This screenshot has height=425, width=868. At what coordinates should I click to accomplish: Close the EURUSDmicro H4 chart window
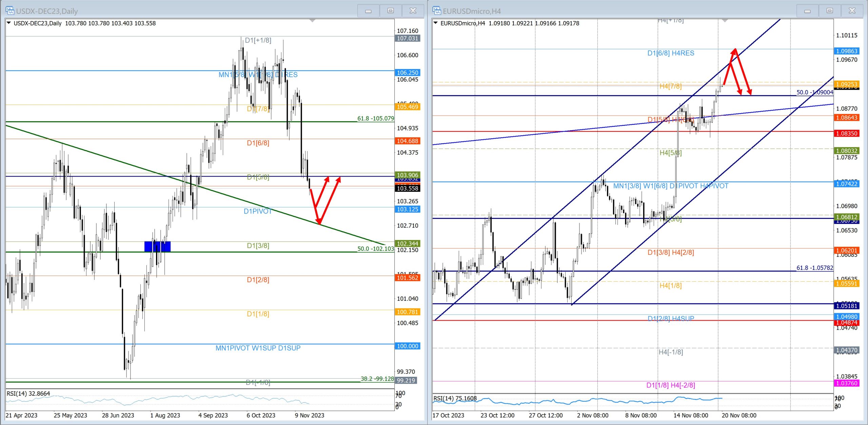(852, 11)
